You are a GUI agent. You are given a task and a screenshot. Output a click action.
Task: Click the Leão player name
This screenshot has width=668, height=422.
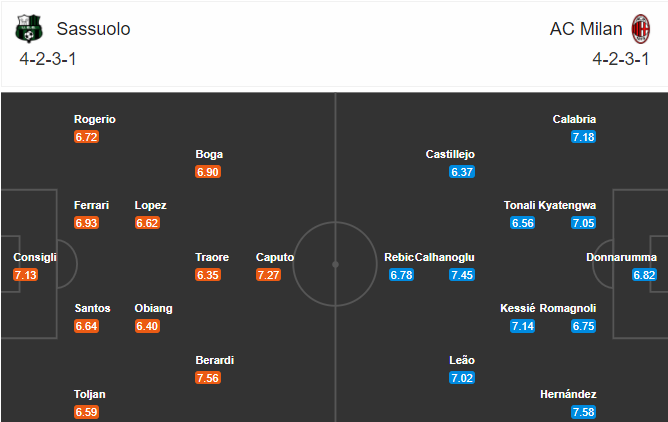tap(462, 360)
